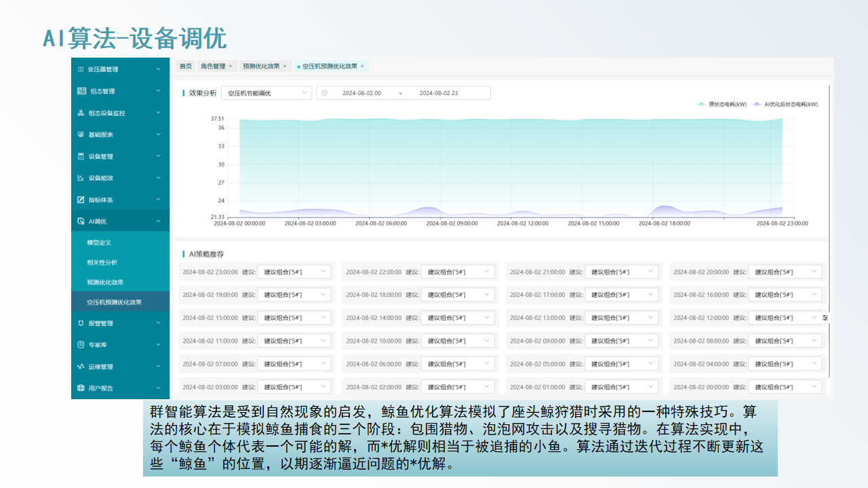The height and width of the screenshot is (488, 868).
Task: Toggle AI优化后状态电耗(kW) legend series
Action: pyautogui.click(x=785, y=104)
